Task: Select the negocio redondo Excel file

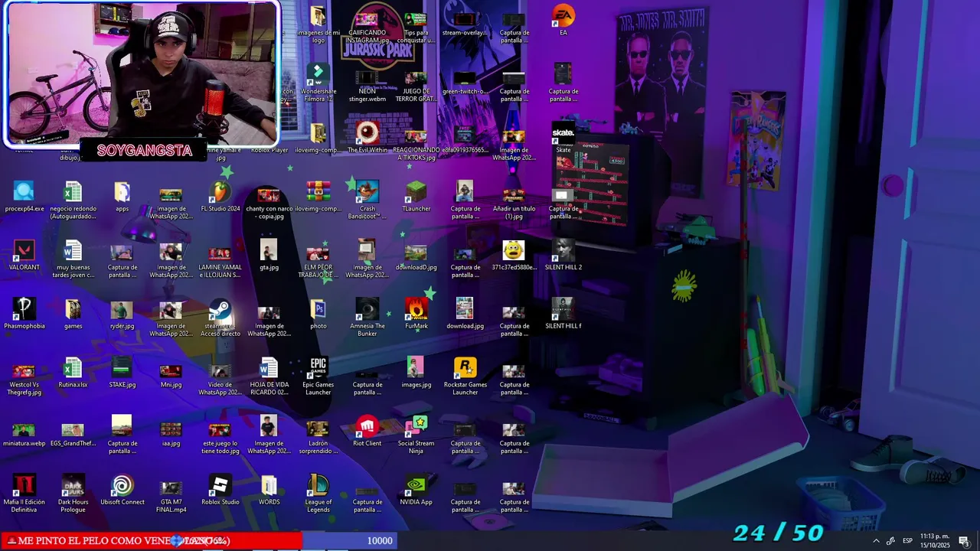Action: (73, 200)
